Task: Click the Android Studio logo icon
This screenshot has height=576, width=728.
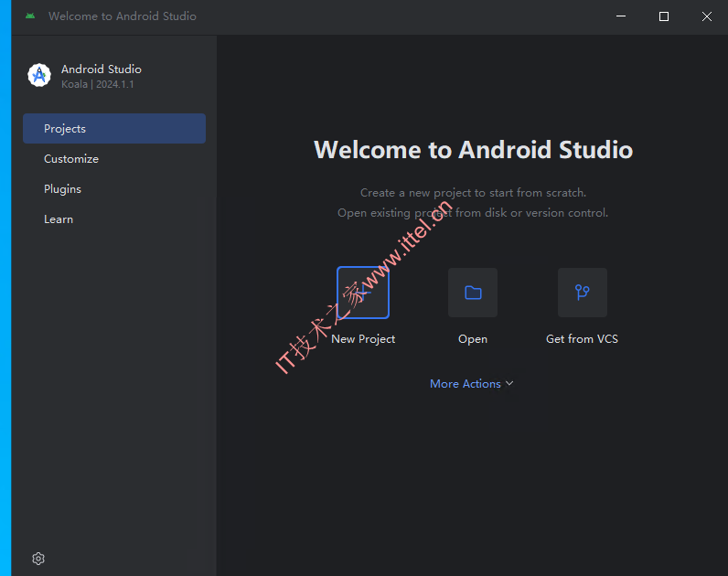Action: [39, 75]
